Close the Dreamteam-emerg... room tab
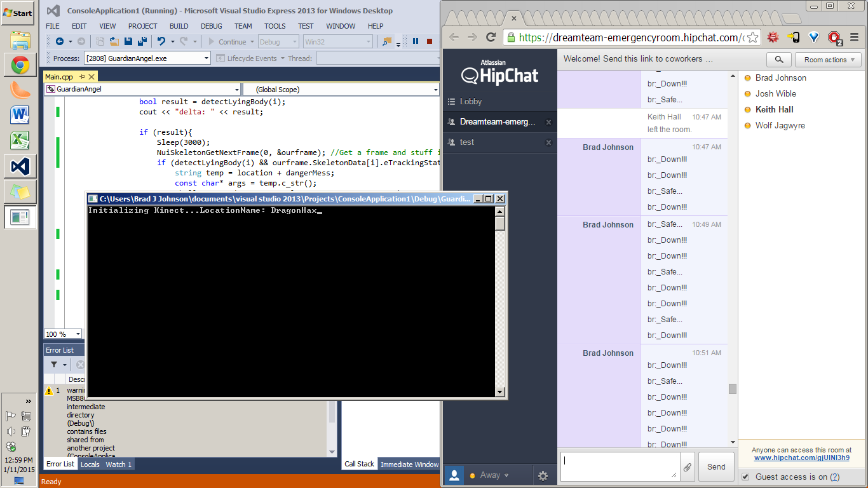This screenshot has width=868, height=488. pos(549,122)
